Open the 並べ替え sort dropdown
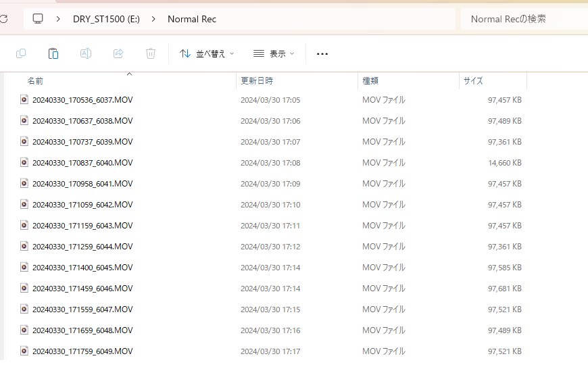The width and height of the screenshot is (588, 371). coord(207,53)
